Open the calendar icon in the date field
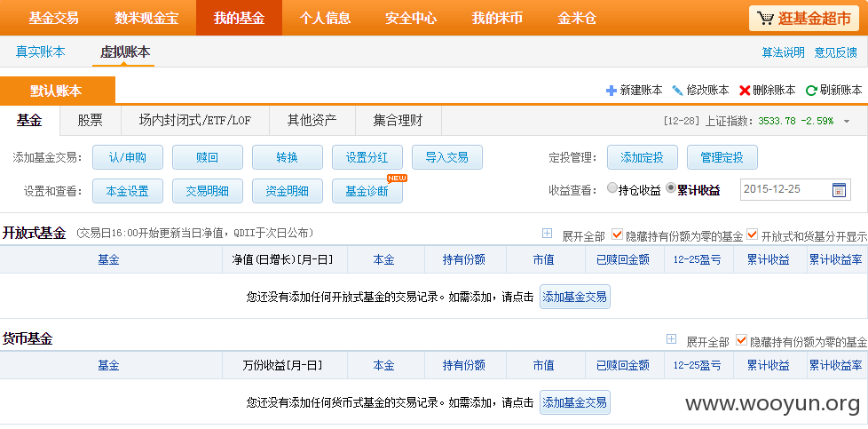The width and height of the screenshot is (868, 429). click(x=840, y=189)
